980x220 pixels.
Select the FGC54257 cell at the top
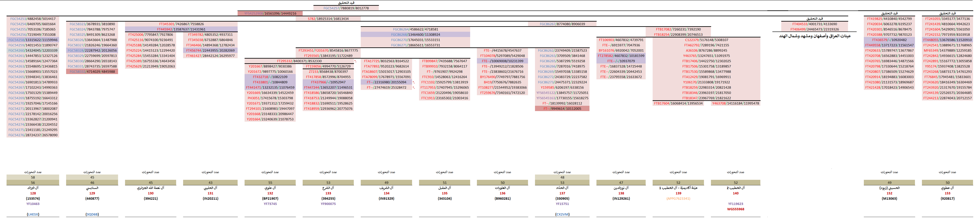[346, 8]
